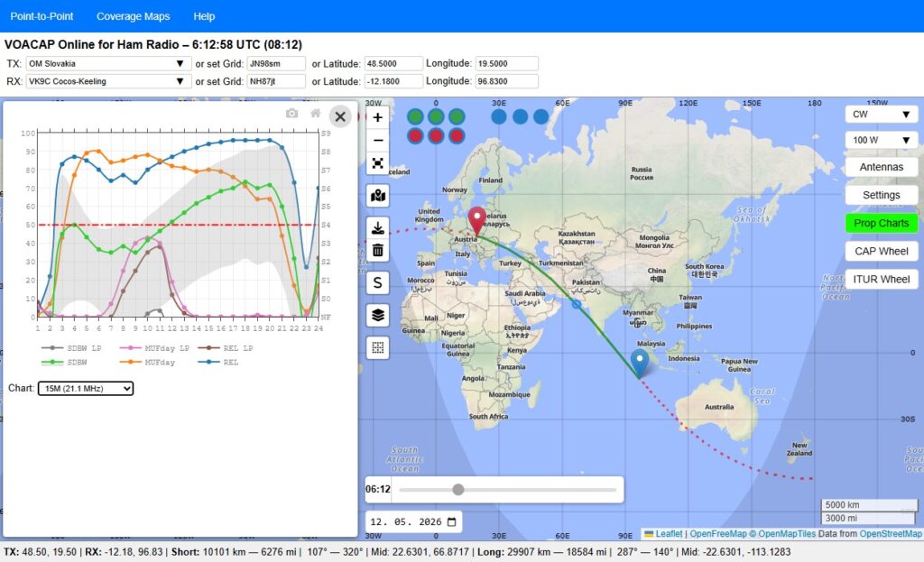Click TX longitude field 19.5000
The width and height of the screenshot is (924, 562).
coord(507,64)
